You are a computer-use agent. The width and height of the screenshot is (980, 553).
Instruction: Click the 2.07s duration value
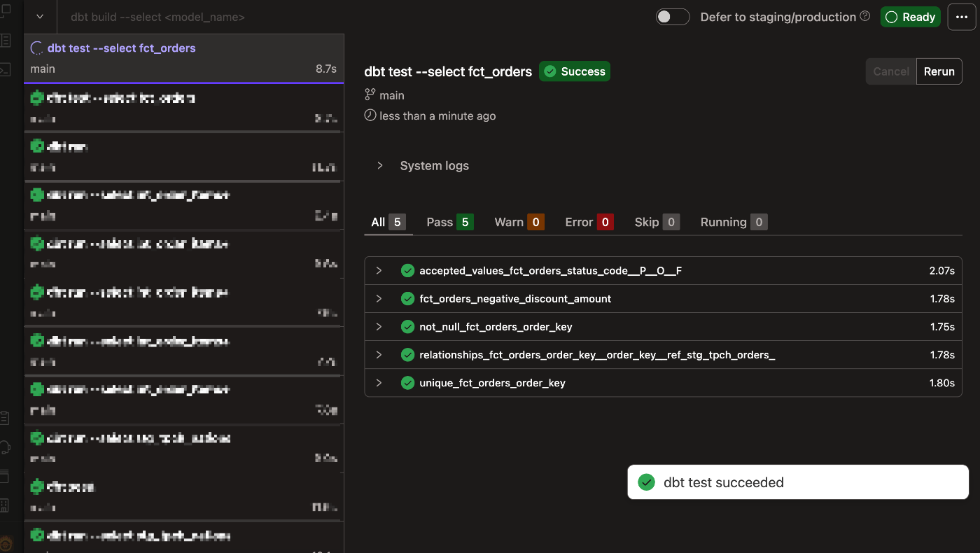(x=942, y=270)
